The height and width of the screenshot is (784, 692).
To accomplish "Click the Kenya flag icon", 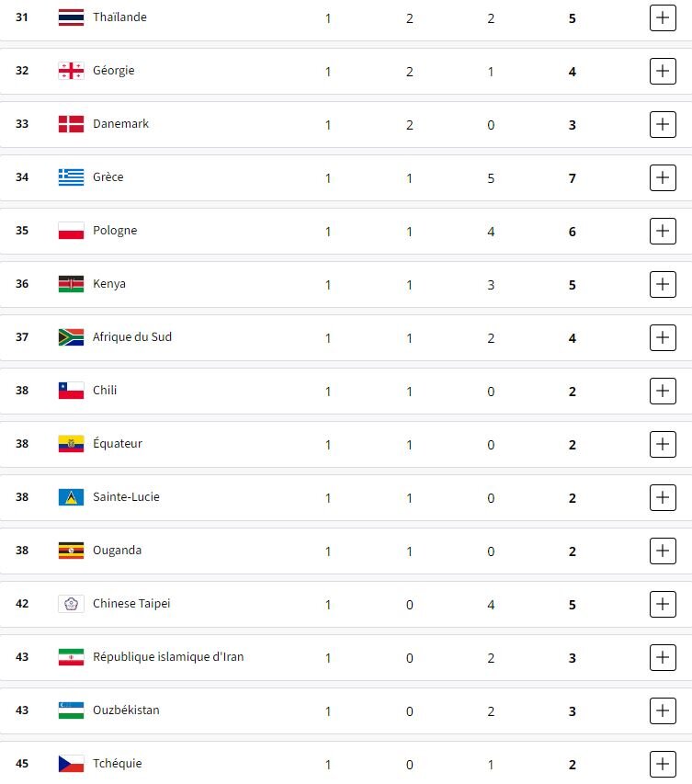I will pos(71,284).
